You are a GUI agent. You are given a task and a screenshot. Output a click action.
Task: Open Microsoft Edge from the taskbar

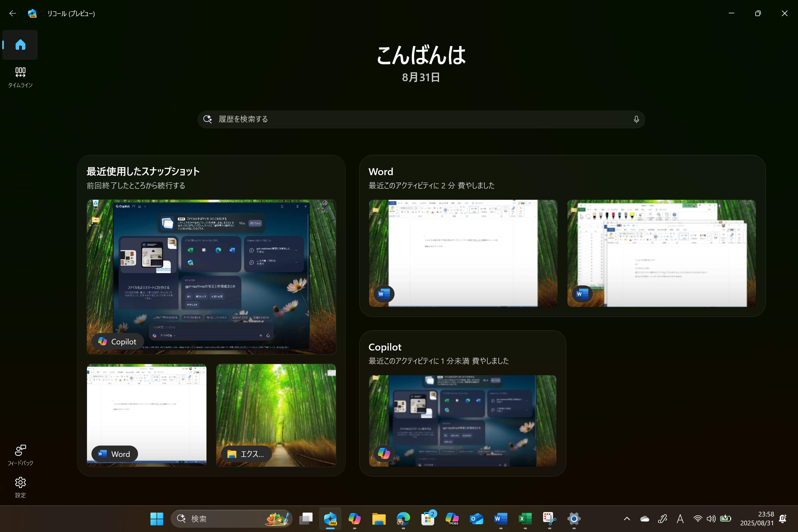tap(403, 519)
